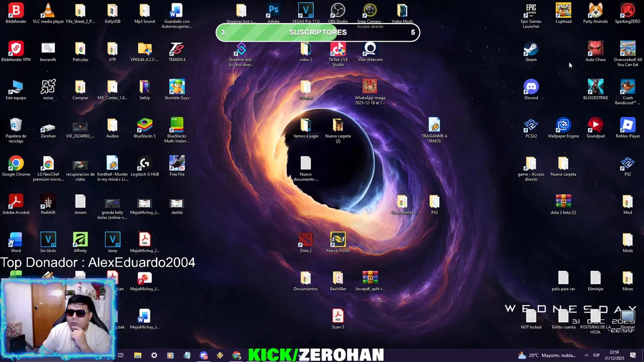The image size is (644, 362).
Task: Launch TikTok LIVE Studio
Action: coord(338,54)
